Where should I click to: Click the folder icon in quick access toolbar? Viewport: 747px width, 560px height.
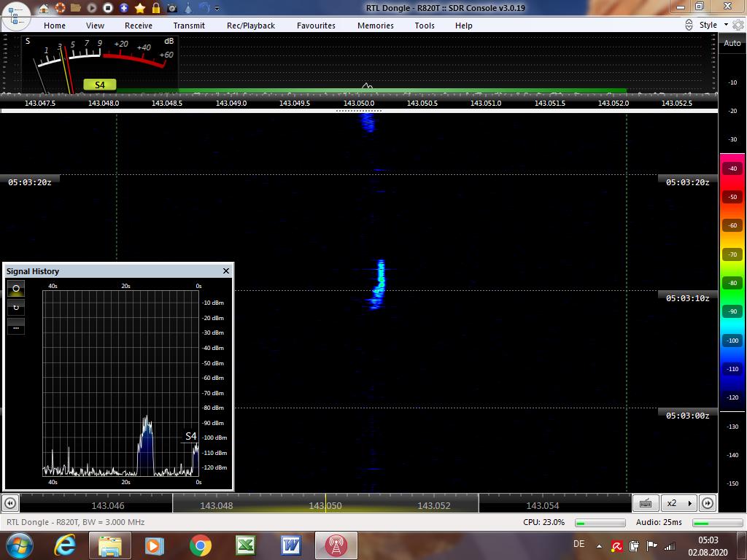coord(75,8)
